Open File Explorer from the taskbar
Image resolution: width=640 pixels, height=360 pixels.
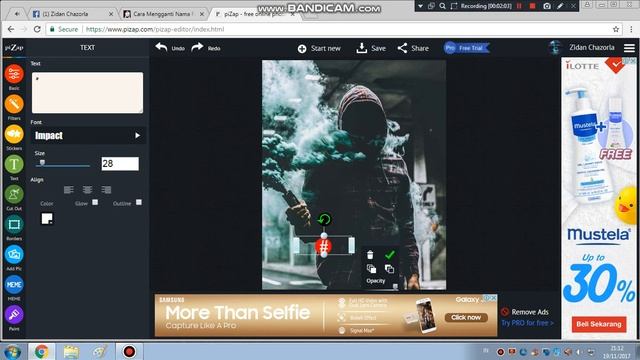pos(71,351)
